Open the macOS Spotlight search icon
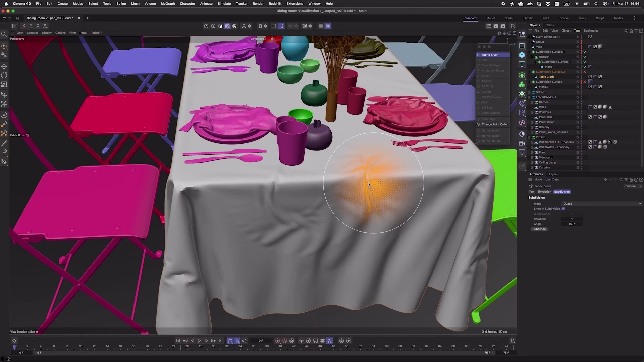The height and width of the screenshot is (362, 644). (x=596, y=4)
